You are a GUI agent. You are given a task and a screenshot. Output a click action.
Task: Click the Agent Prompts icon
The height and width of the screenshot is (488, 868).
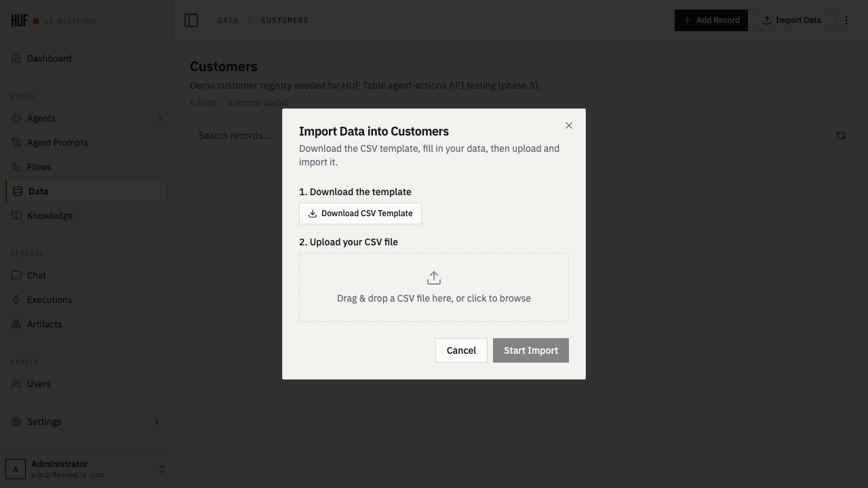pyautogui.click(x=16, y=142)
